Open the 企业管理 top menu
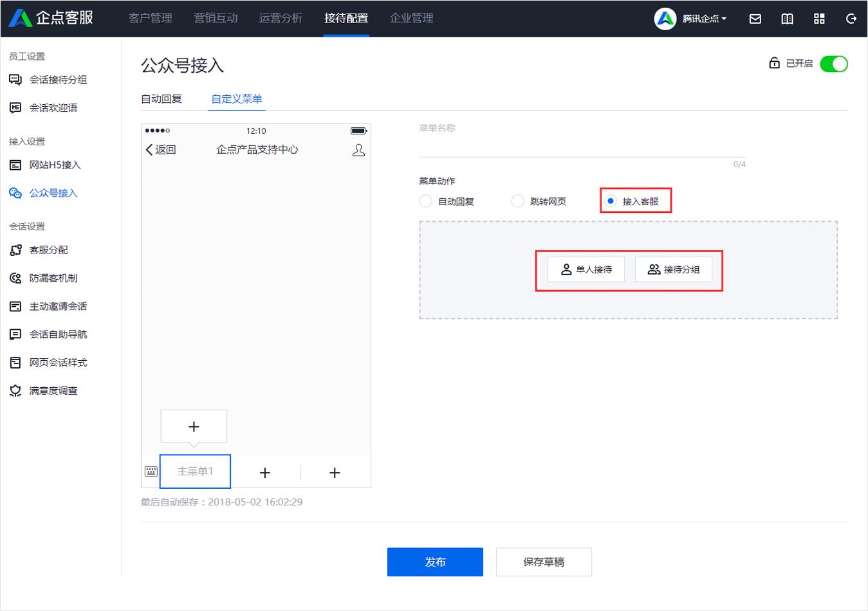This screenshot has width=868, height=611. pos(411,19)
